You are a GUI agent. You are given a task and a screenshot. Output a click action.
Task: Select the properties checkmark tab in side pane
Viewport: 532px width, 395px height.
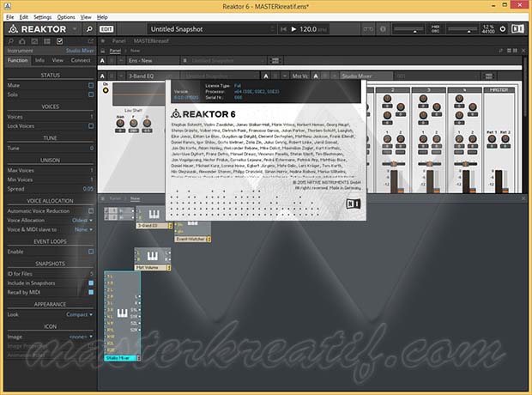tap(60, 41)
